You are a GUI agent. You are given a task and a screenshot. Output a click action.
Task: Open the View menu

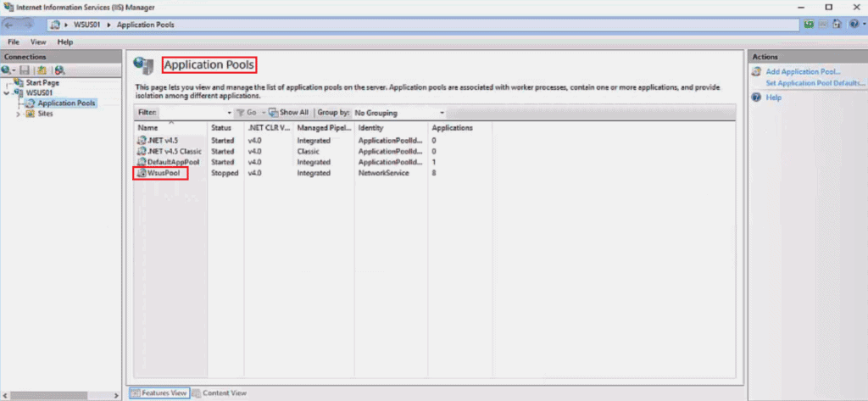pyautogui.click(x=38, y=42)
